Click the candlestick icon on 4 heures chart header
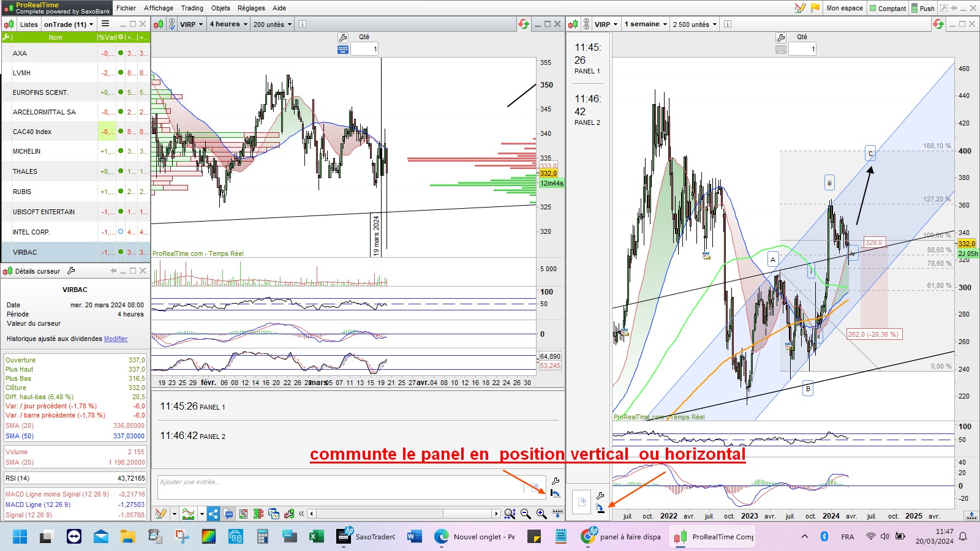980x551 pixels. (159, 24)
